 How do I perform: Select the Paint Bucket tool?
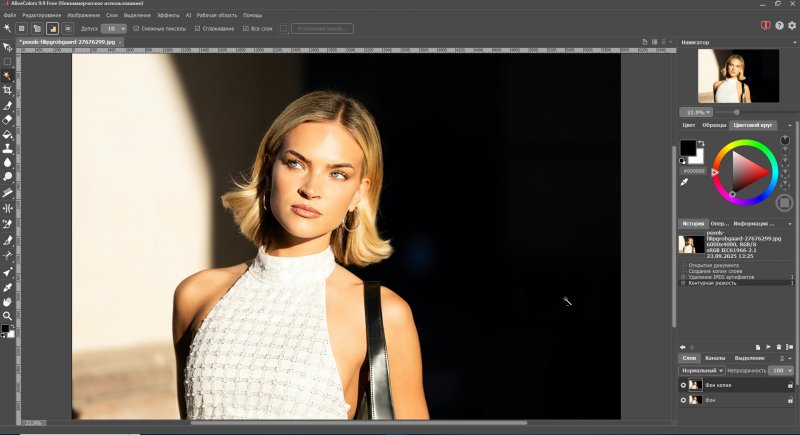(x=7, y=135)
